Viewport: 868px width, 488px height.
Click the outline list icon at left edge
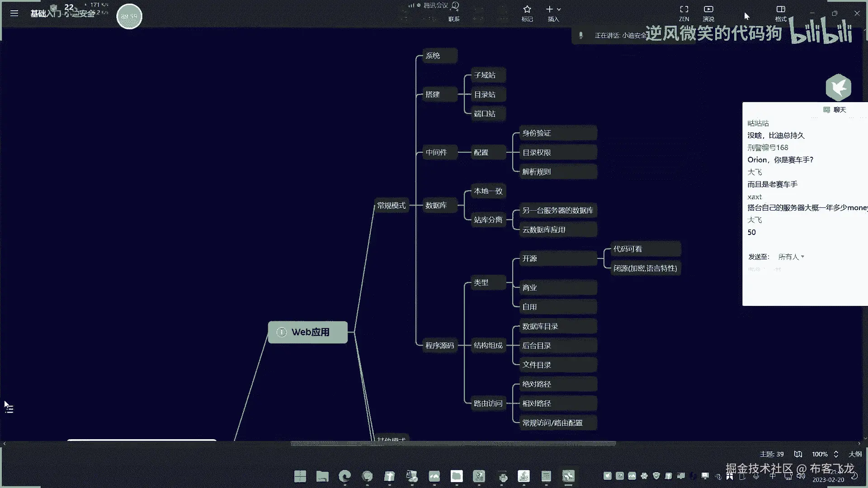pos(9,409)
